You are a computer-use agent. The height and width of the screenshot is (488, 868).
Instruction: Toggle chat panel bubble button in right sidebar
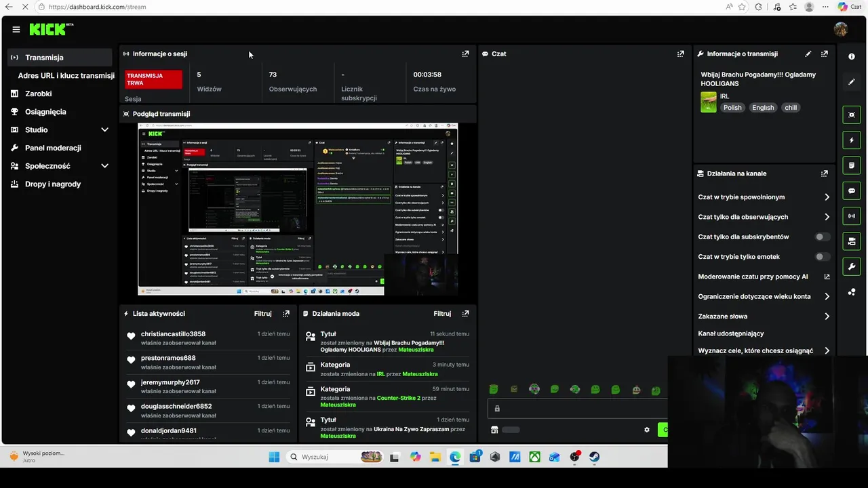pyautogui.click(x=852, y=191)
